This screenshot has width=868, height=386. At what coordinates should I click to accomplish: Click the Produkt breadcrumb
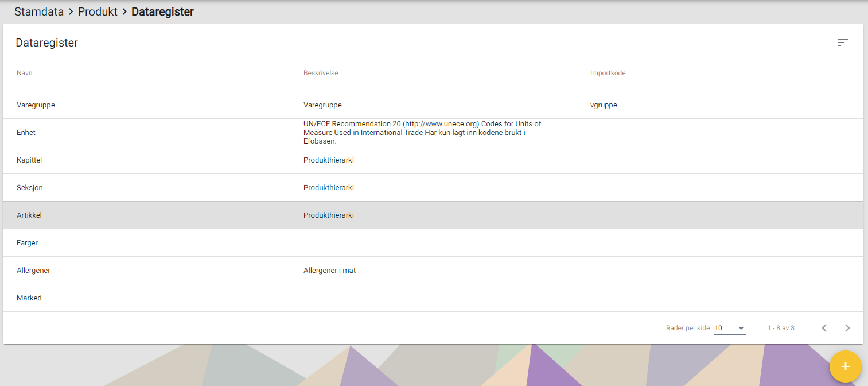(98, 11)
